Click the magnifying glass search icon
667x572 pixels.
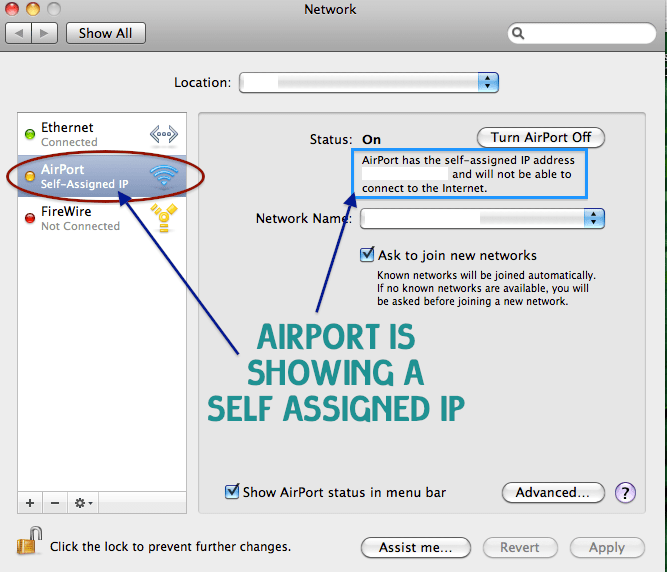(518, 33)
